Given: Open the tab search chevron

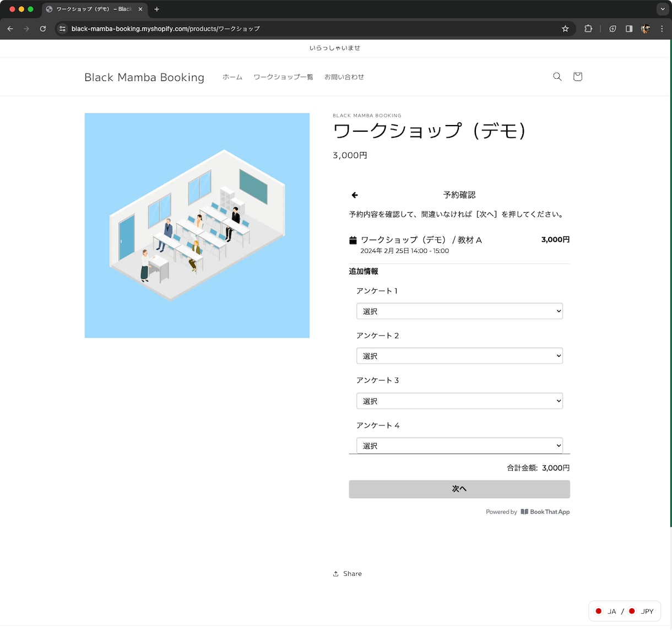Looking at the screenshot, I should [663, 9].
